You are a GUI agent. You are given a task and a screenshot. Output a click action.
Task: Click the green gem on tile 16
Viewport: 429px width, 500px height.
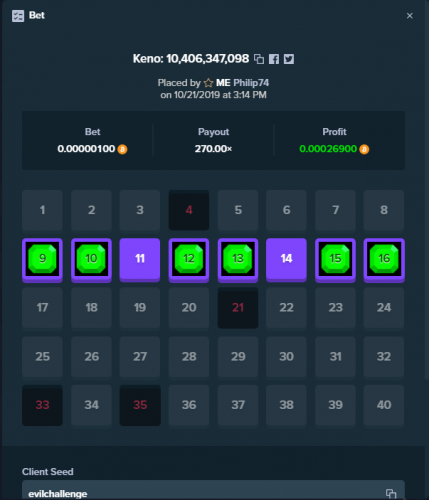click(384, 259)
